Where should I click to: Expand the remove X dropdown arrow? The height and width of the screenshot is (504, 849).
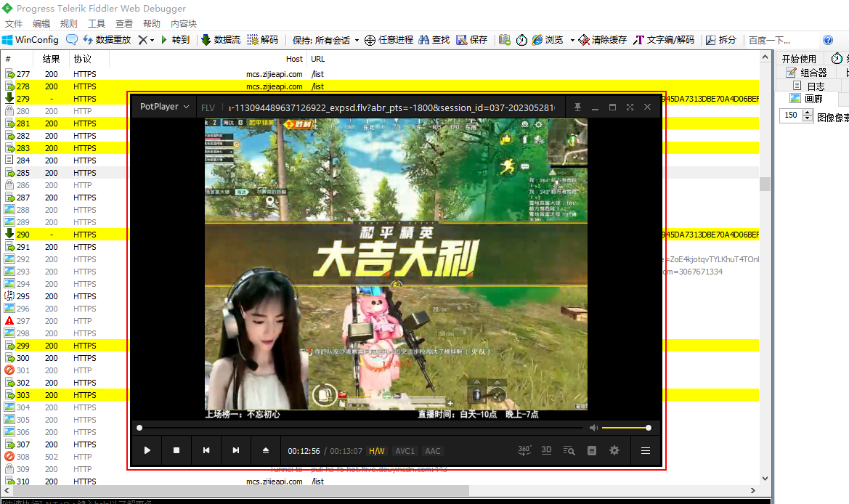152,40
